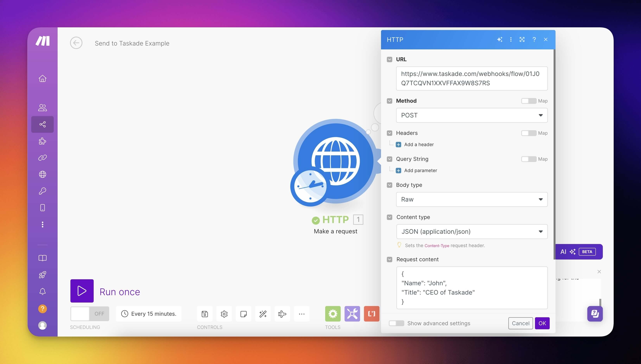Click the Webhooks globe icon in sidebar

(x=42, y=174)
